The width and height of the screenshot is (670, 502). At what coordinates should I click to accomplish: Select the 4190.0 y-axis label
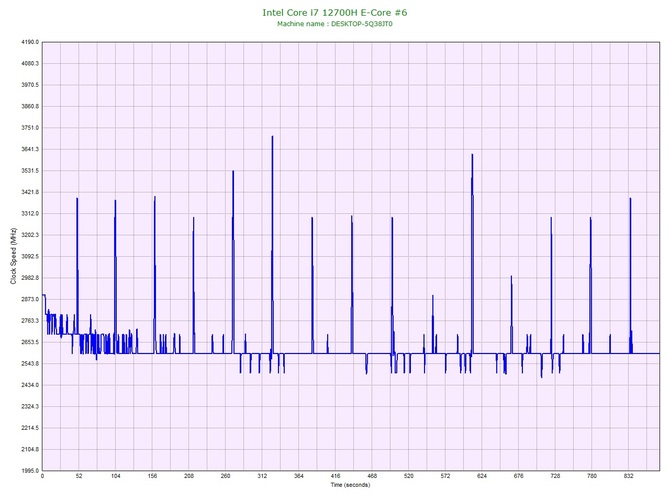30,42
